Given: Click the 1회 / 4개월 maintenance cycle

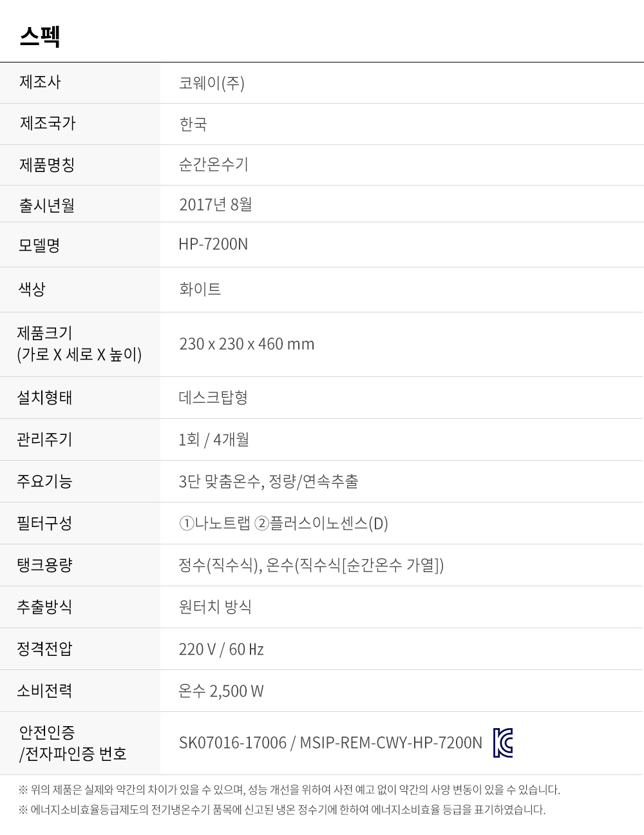Looking at the screenshot, I should (214, 439).
